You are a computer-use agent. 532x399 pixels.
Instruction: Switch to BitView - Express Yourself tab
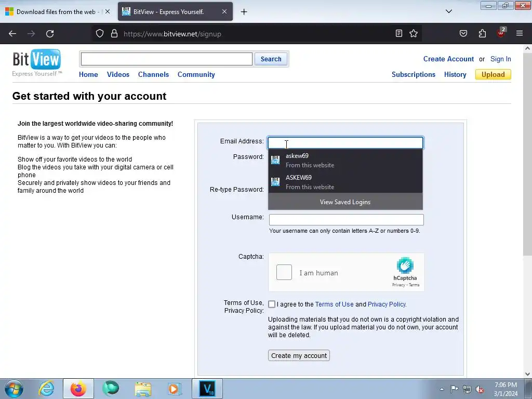(x=175, y=11)
